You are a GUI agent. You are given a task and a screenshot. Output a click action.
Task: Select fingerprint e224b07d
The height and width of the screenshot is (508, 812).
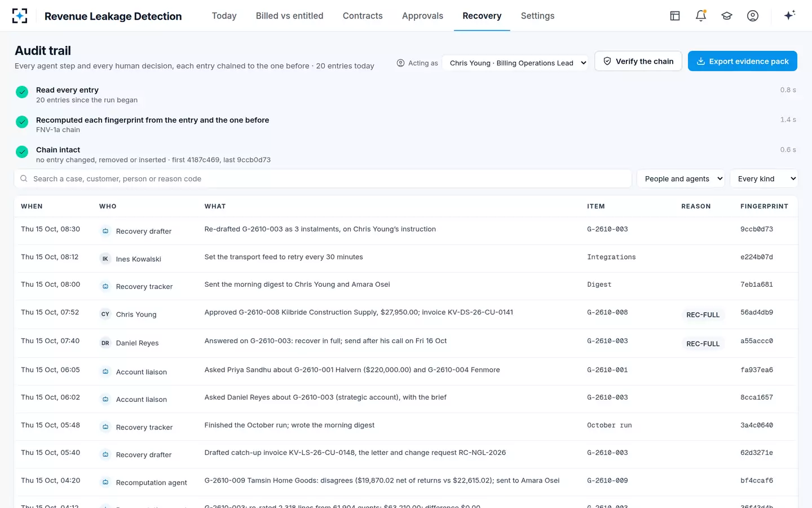tap(757, 257)
